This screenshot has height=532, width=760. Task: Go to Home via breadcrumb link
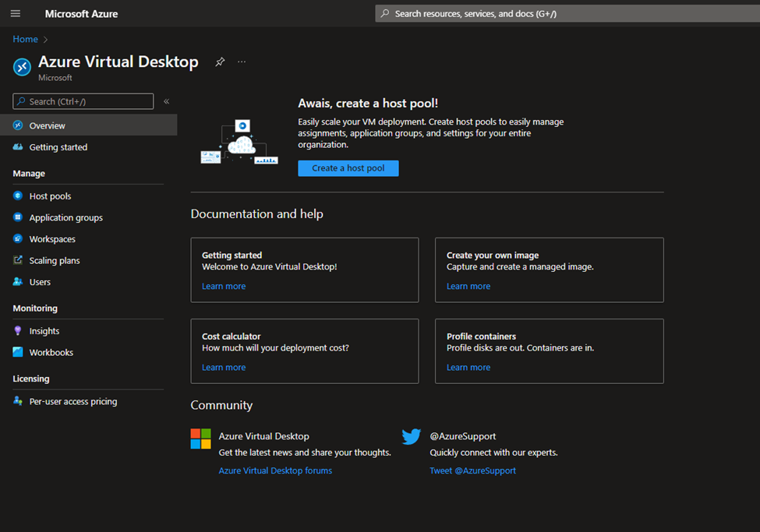pos(25,39)
